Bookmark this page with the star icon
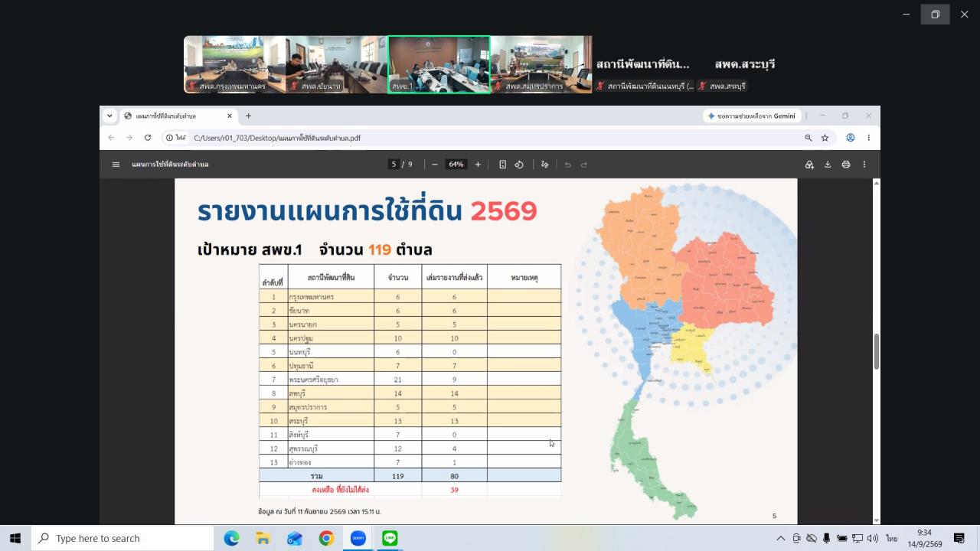The height and width of the screenshot is (551, 980). coord(825,138)
